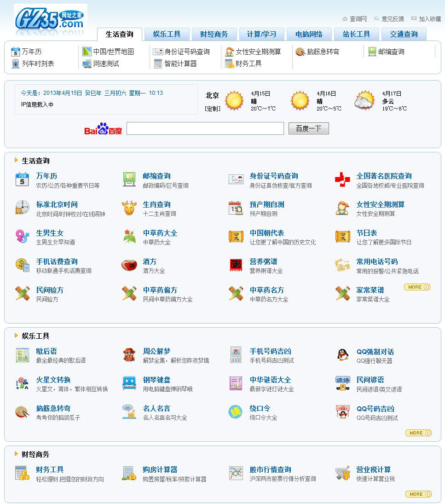Expand MORE in the 娱乐工具 section

tap(418, 433)
